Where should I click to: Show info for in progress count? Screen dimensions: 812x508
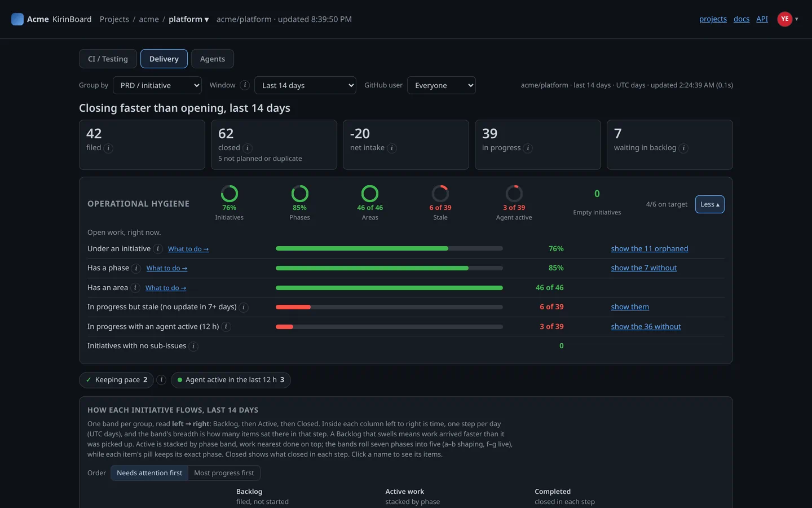(x=528, y=148)
